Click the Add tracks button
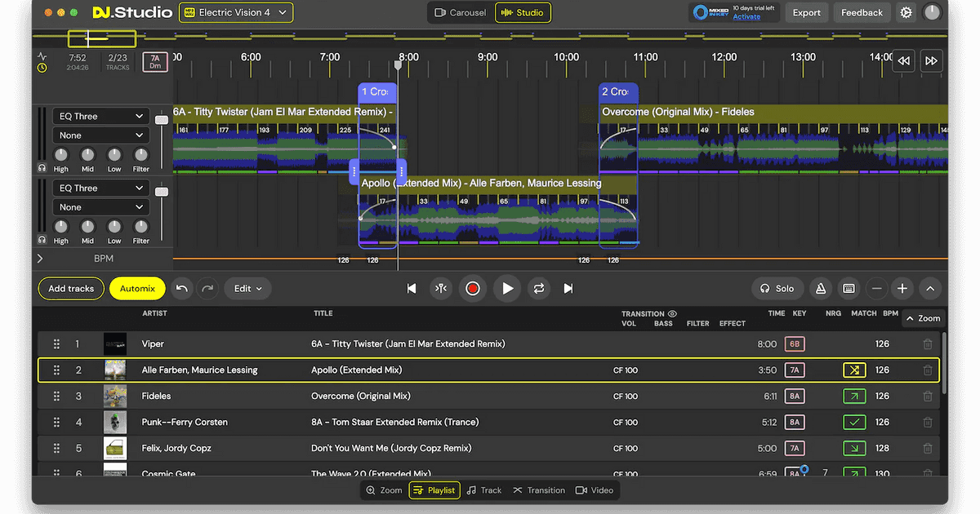 (71, 288)
